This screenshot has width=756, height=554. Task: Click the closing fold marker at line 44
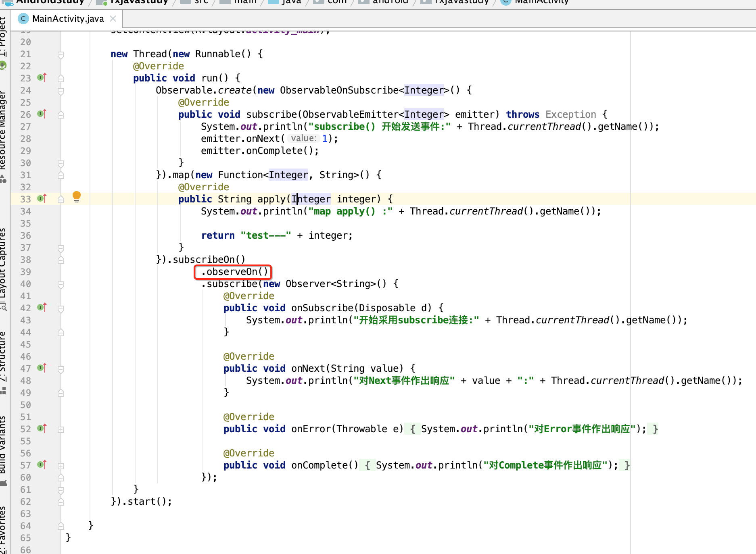point(61,333)
